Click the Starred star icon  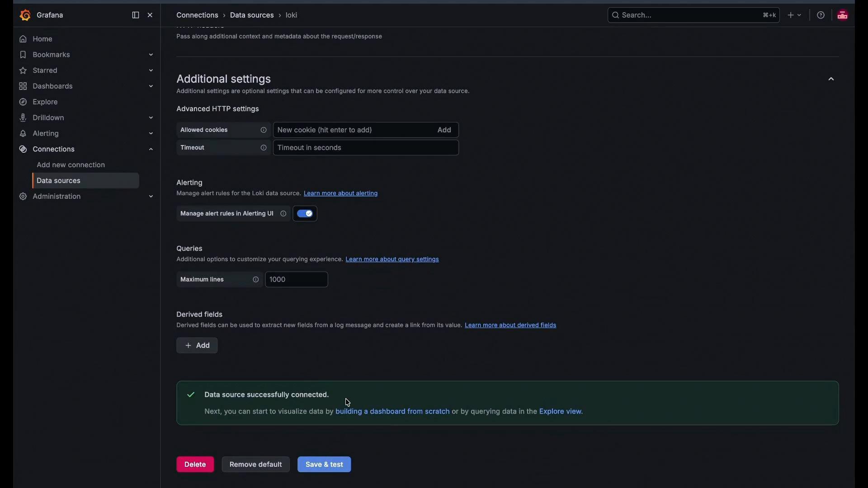pyautogui.click(x=23, y=71)
